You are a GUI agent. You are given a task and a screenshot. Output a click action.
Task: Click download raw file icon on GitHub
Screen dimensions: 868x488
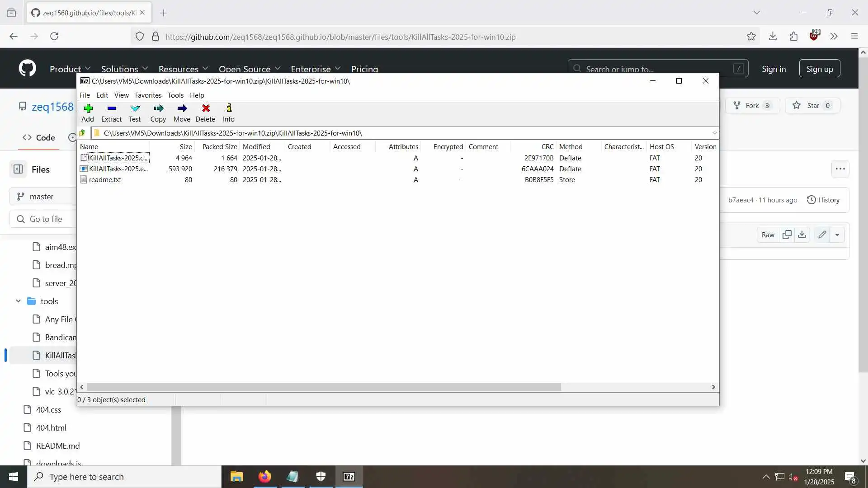(802, 235)
